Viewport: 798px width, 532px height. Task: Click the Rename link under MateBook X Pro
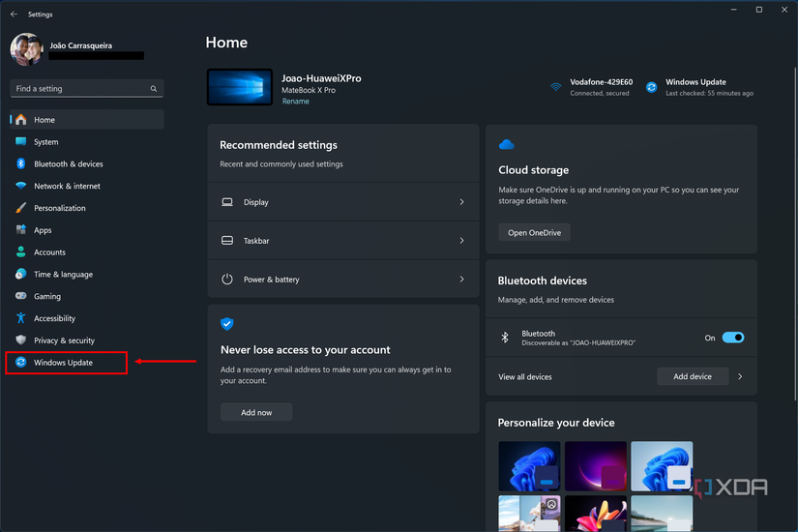click(x=296, y=102)
